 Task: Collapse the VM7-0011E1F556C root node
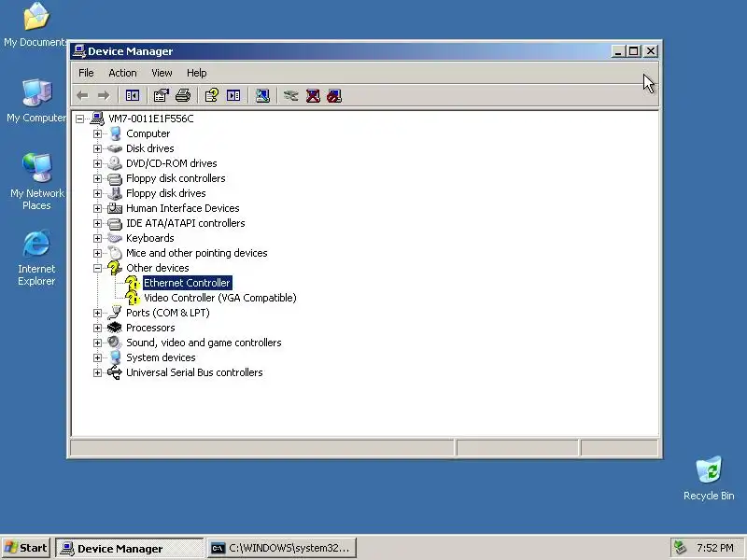[80, 119]
